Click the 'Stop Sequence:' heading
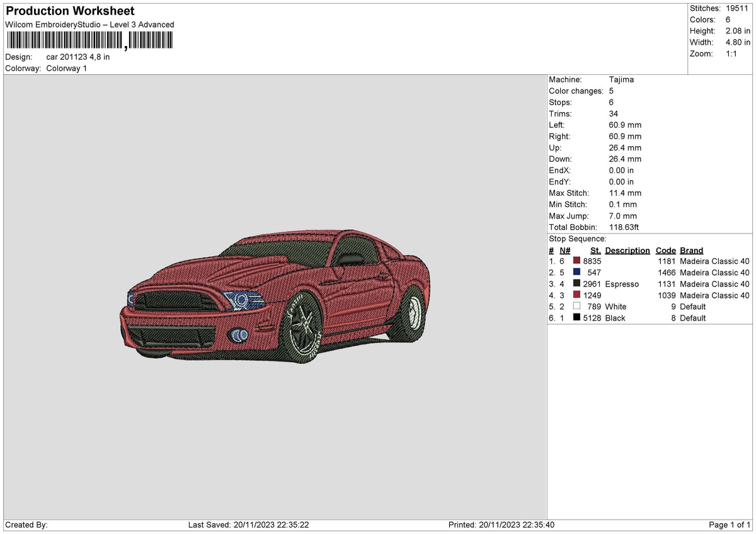This screenshot has height=534, width=756. (578, 238)
